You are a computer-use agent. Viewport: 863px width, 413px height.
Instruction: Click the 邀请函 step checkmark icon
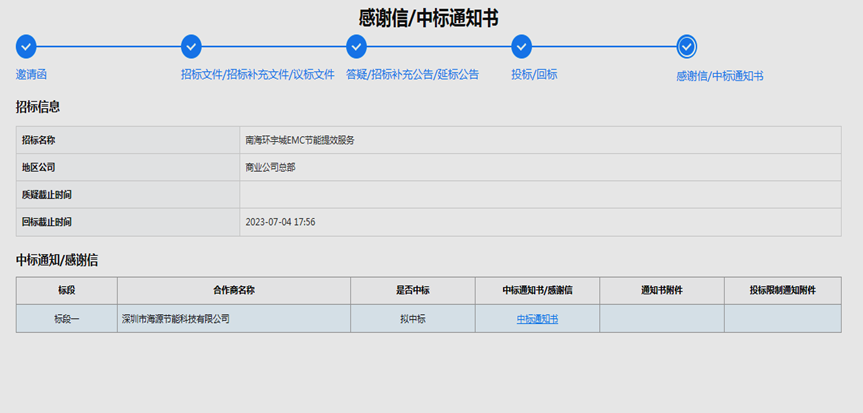point(26,46)
